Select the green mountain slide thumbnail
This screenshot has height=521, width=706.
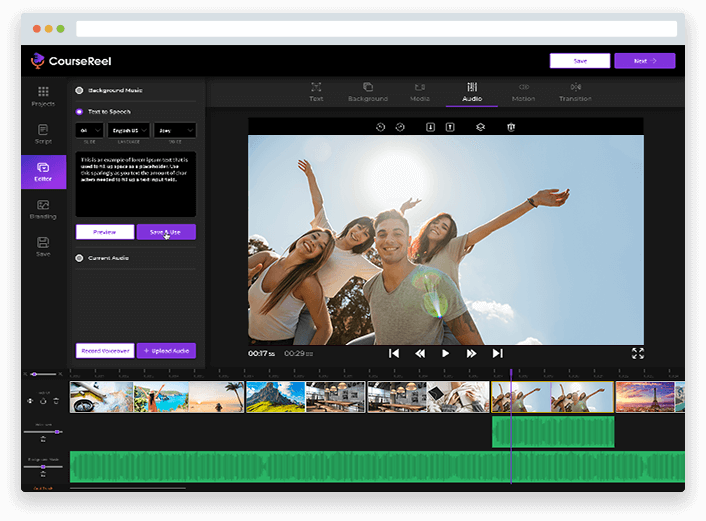(276, 397)
